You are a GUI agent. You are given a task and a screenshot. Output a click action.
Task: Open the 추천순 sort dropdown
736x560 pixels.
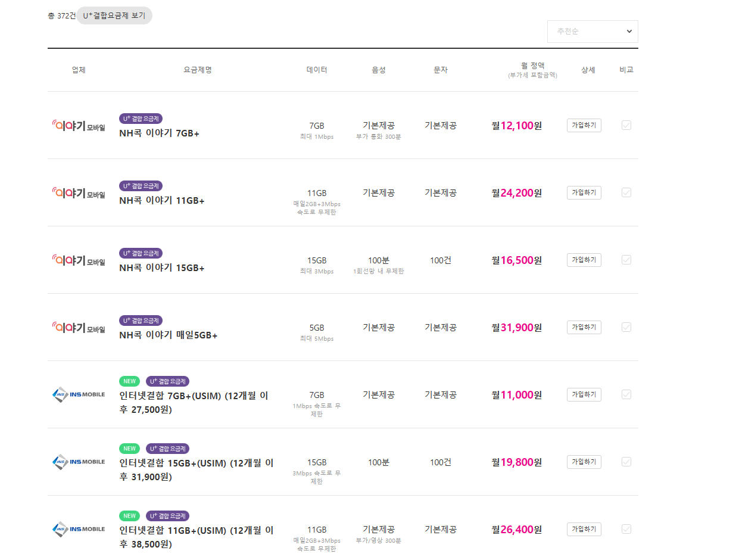pos(592,32)
